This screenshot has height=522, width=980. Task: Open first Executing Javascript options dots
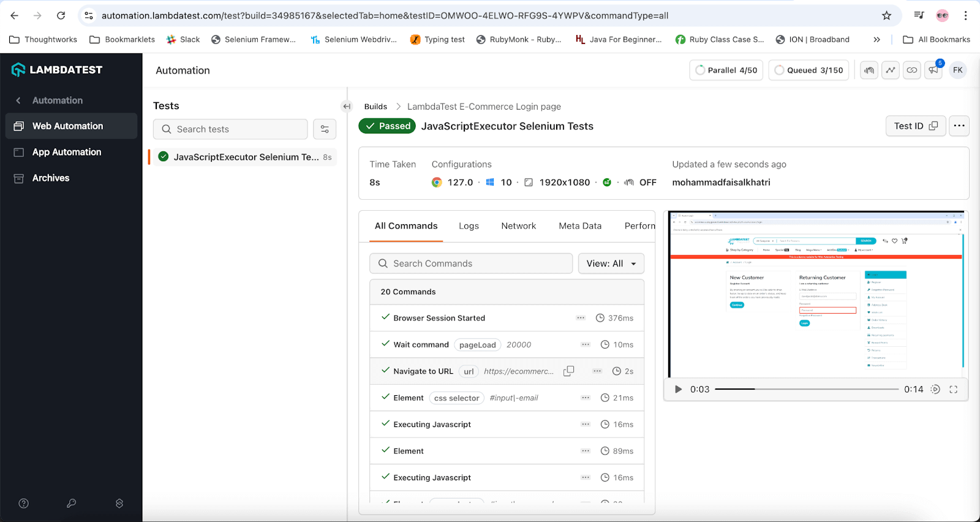click(x=586, y=425)
